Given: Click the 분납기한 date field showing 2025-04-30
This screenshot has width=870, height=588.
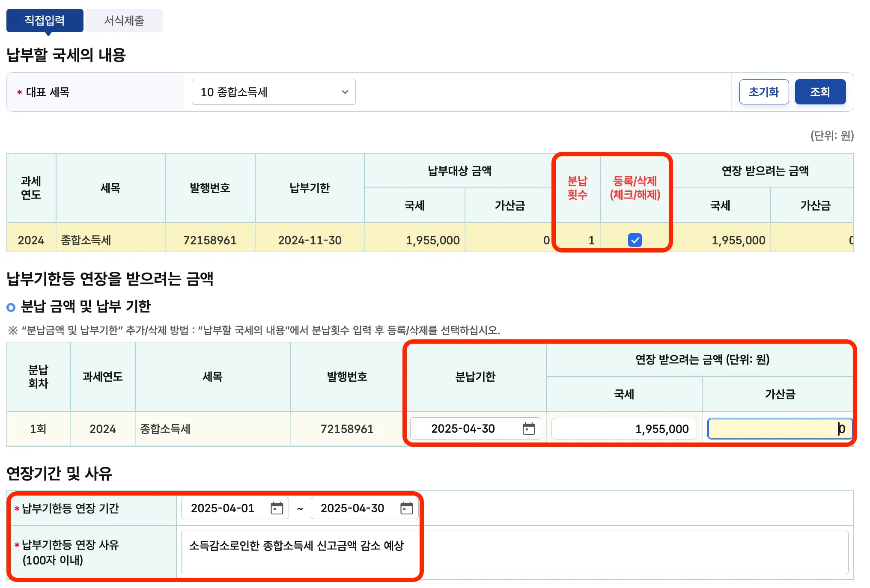Looking at the screenshot, I should pyautogui.click(x=464, y=428).
